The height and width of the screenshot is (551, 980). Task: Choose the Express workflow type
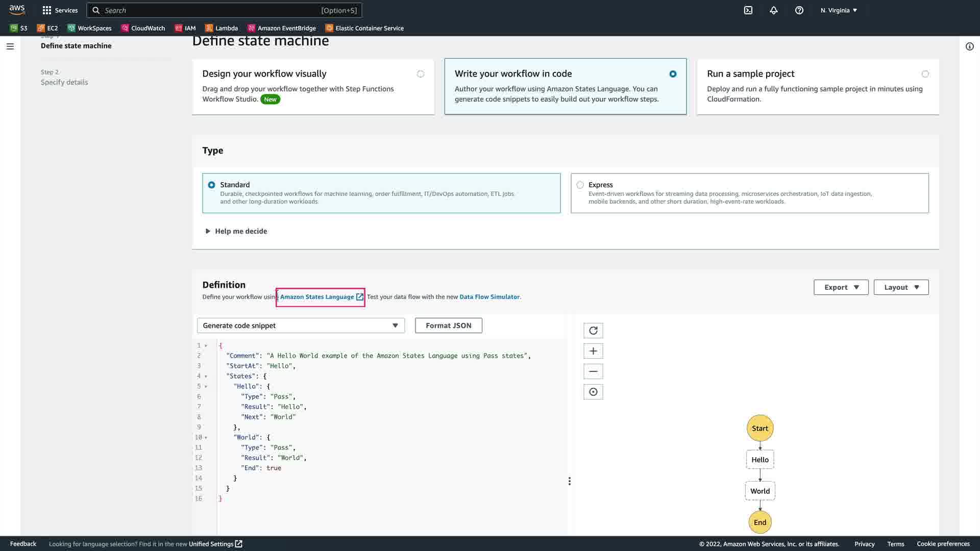pyautogui.click(x=580, y=185)
